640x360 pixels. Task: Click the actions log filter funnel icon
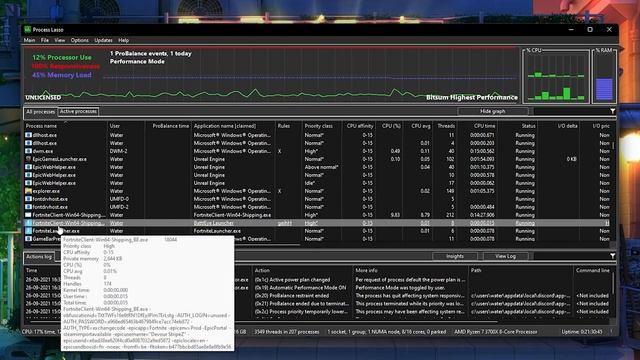pos(612,256)
